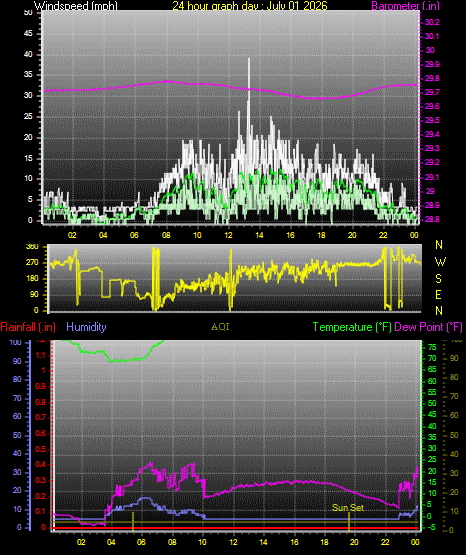Click the "Windspeed (mph)" graph title
Screen dimensions: 466x555
(x=75, y=6)
